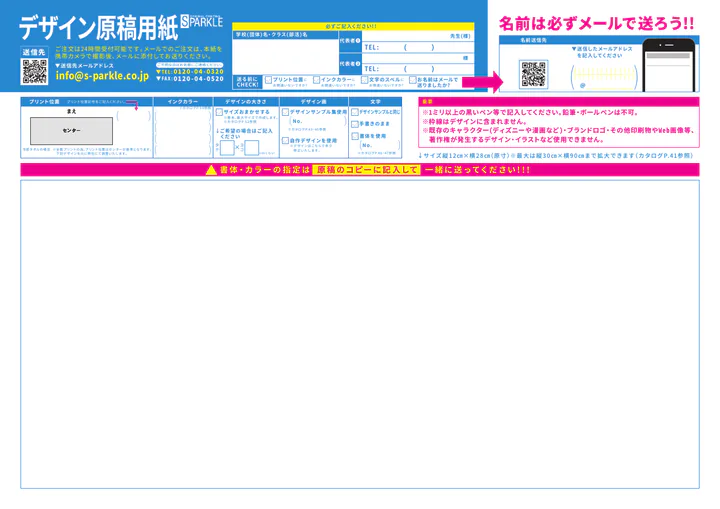This screenshot has height=509, width=720.
Task: Click the 代表者❷ TEL field
Action: click(418, 69)
